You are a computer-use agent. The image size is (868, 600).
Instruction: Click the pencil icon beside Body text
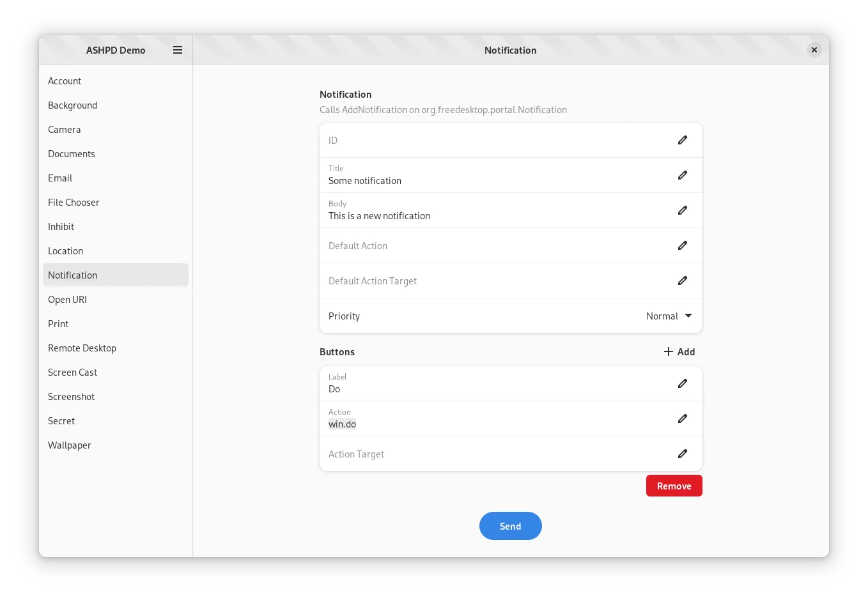[x=683, y=210]
